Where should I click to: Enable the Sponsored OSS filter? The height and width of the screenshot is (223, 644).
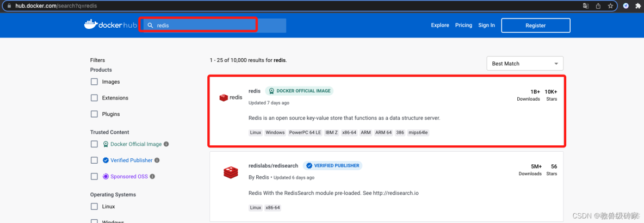coord(95,176)
